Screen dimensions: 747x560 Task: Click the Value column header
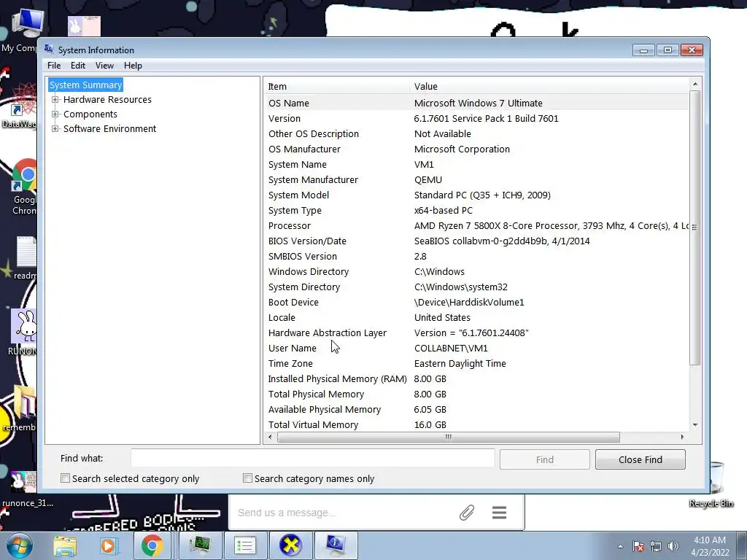pos(549,86)
